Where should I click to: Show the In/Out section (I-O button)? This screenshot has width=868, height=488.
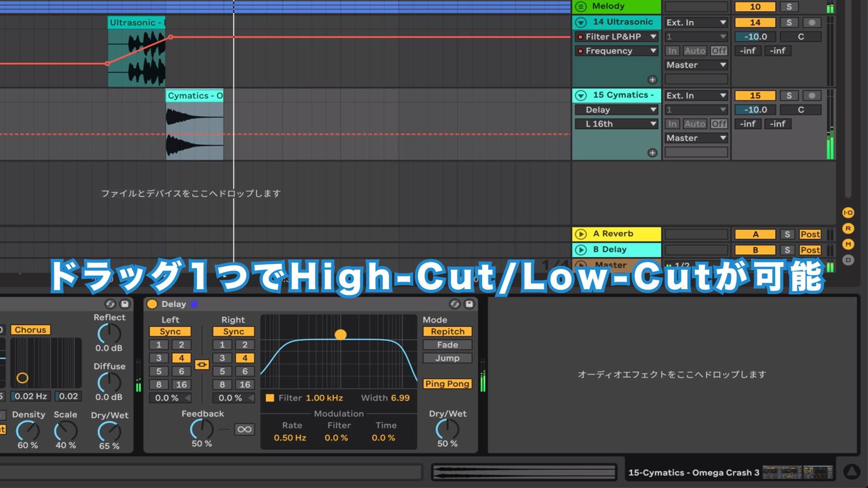click(848, 212)
